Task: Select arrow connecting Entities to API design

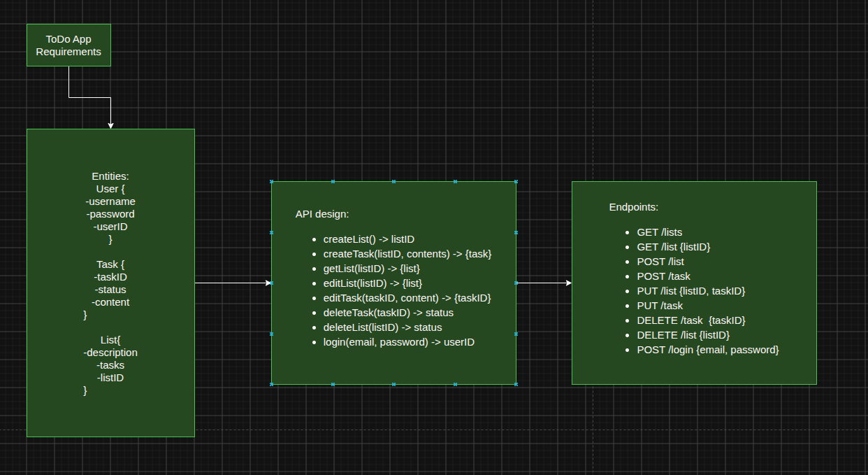Action: pos(233,283)
